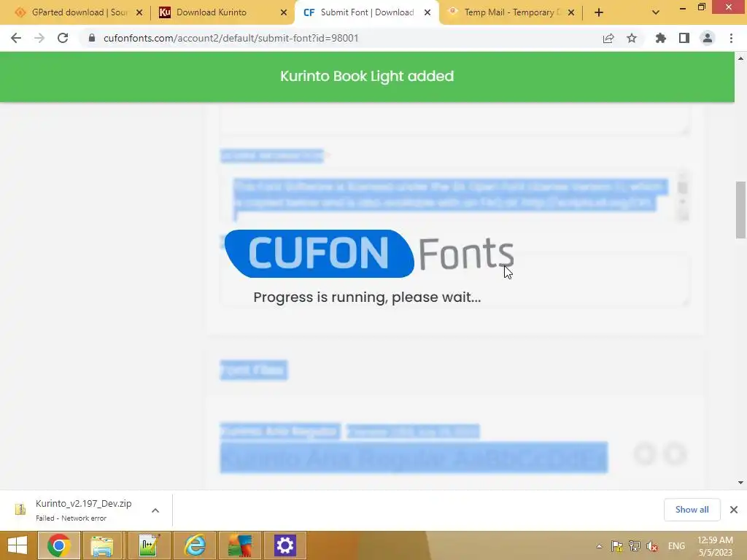
Task: Click the muted volume tray icon
Action: click(652, 546)
